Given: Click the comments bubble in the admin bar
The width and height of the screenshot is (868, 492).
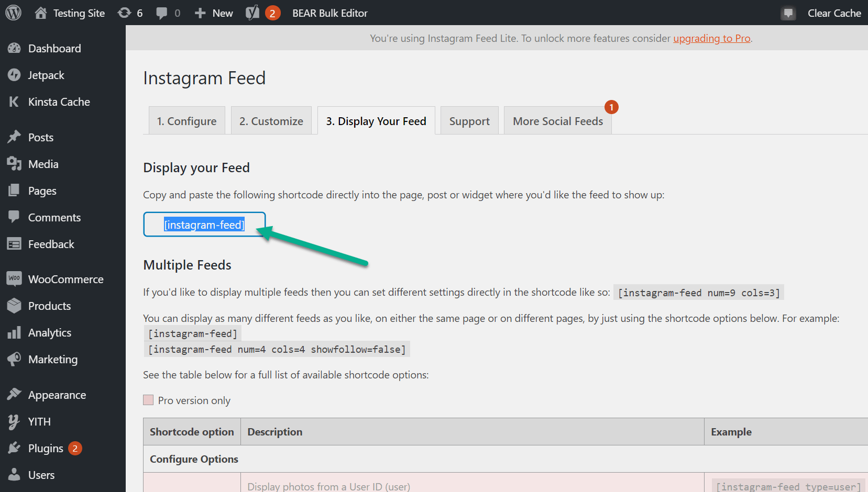Looking at the screenshot, I should tap(162, 13).
